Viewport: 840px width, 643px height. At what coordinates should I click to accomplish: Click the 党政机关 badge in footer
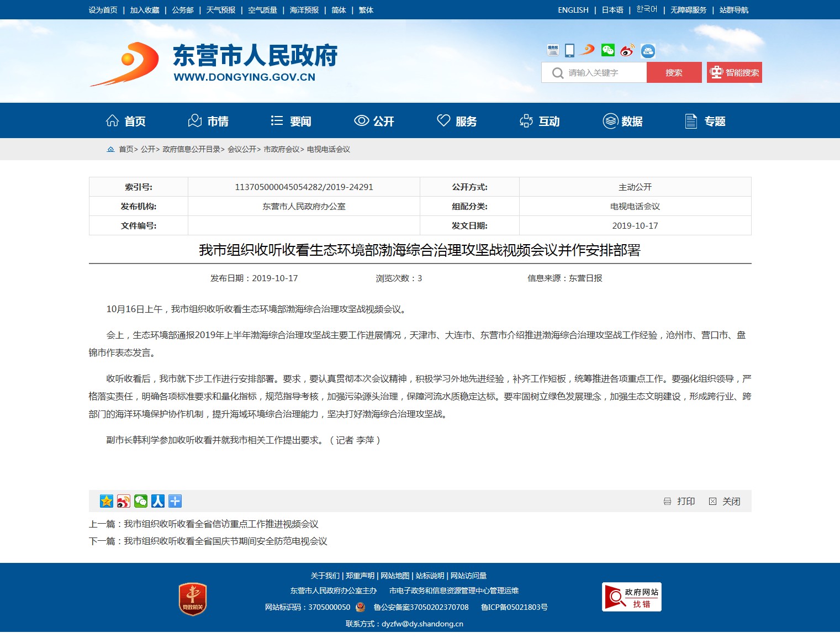192,599
